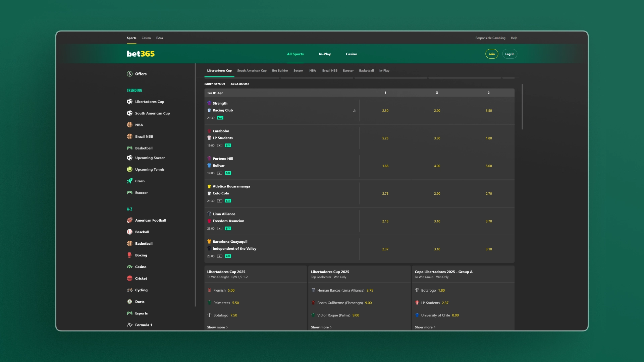Open Offers from the sidebar
Screen dimensions: 644x362
(x=141, y=74)
